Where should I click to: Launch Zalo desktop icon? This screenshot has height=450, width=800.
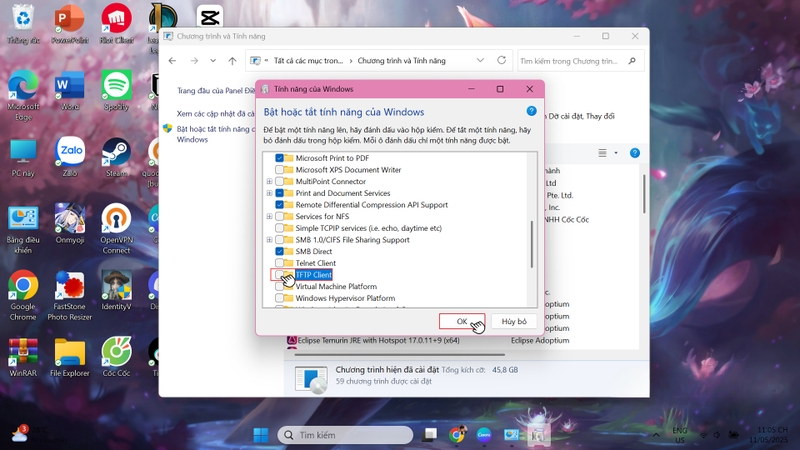pyautogui.click(x=69, y=158)
